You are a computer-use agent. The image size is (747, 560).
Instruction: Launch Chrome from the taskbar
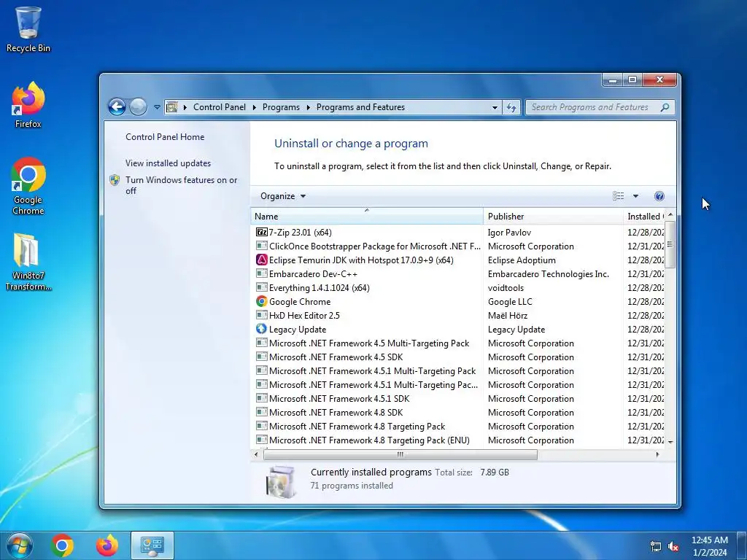tap(63, 545)
